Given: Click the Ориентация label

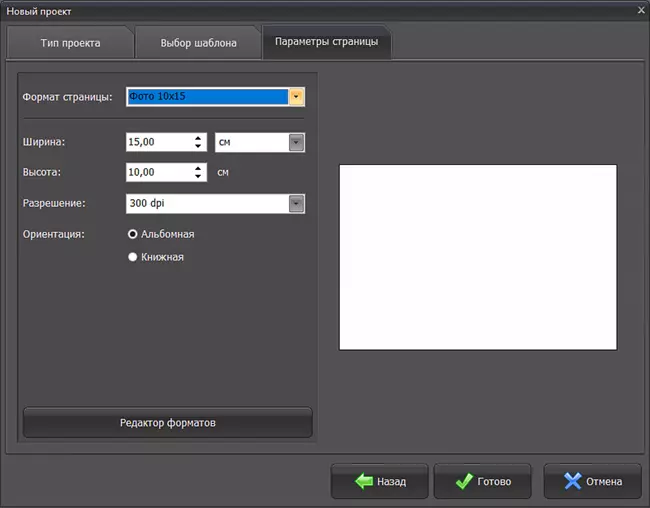Looking at the screenshot, I should click(x=53, y=234).
